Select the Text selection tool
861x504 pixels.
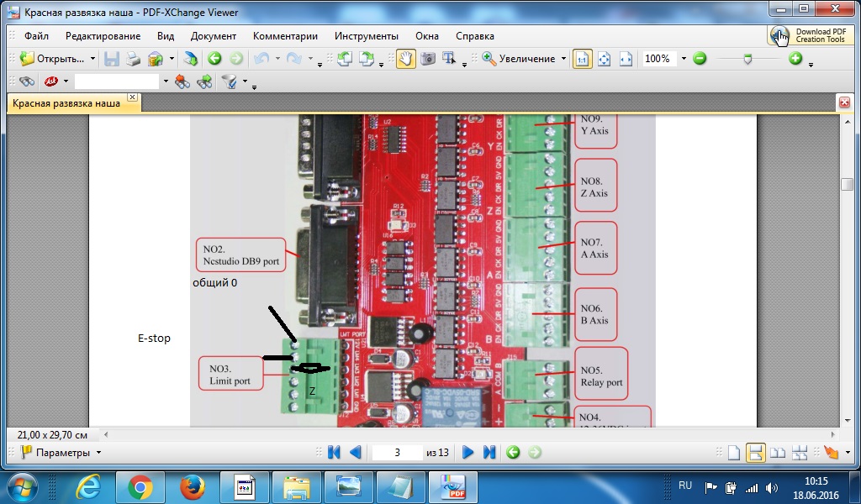coord(449,59)
